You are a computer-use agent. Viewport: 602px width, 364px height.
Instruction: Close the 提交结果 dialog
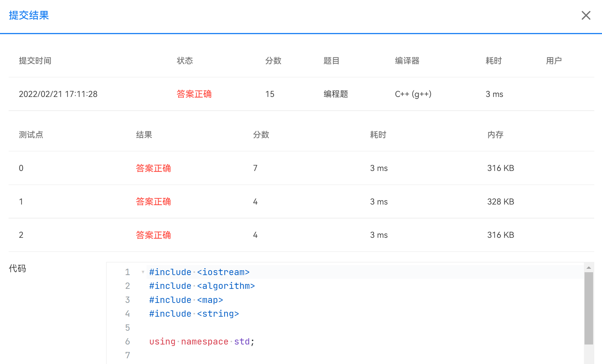586,15
